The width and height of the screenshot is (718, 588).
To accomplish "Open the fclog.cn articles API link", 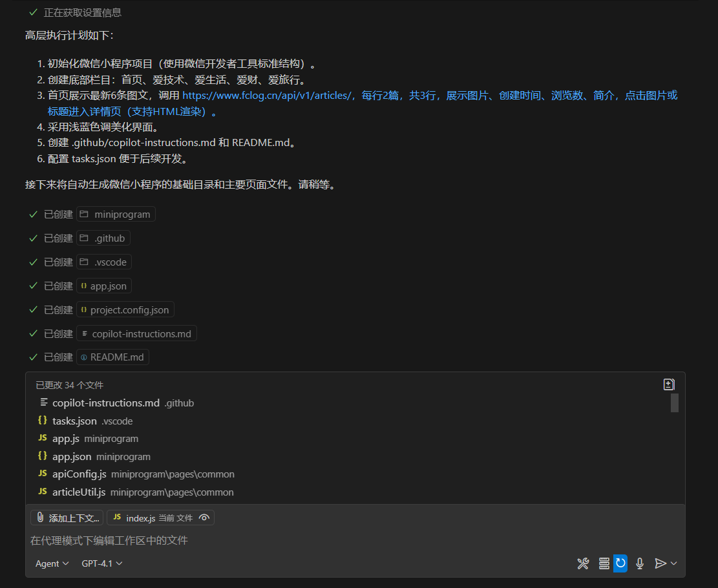I will (x=266, y=96).
